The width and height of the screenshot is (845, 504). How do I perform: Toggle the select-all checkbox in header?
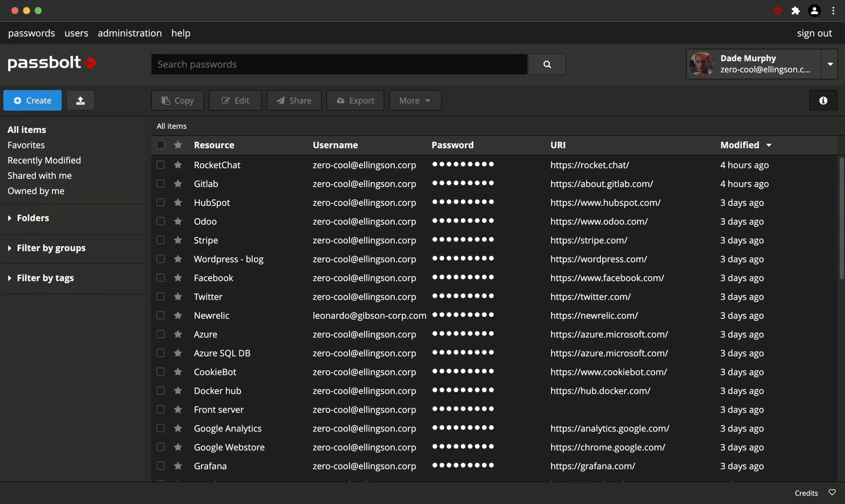coord(160,145)
